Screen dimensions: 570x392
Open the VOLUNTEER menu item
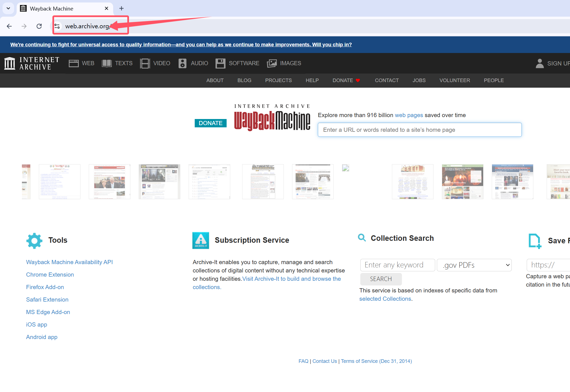point(455,80)
